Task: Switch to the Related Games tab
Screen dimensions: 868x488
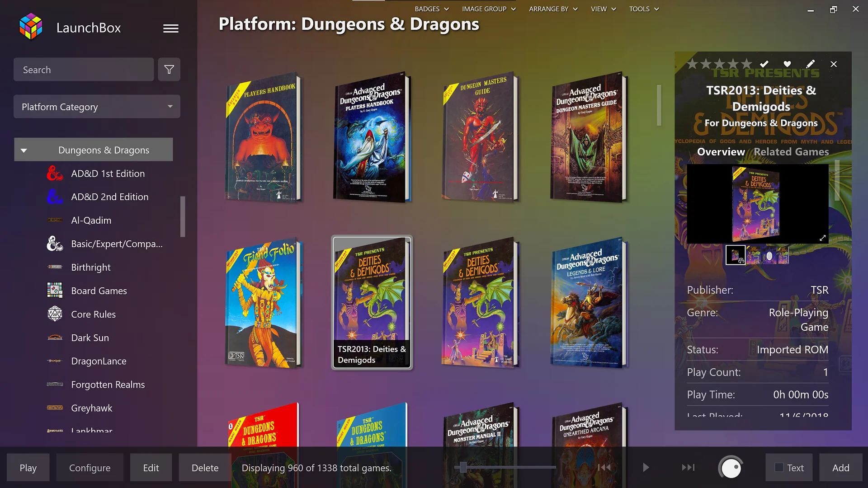Action: [791, 152]
